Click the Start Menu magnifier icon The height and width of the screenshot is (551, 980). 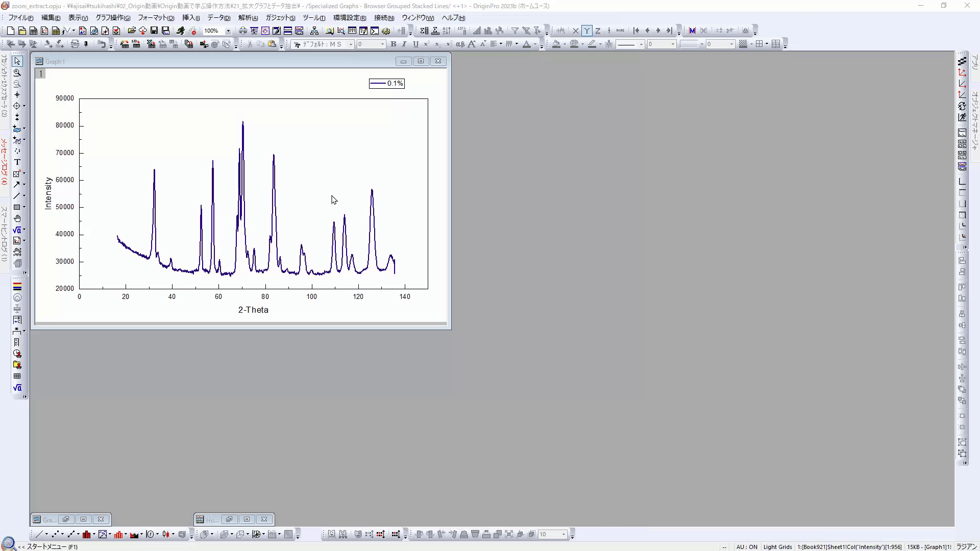[x=9, y=543]
